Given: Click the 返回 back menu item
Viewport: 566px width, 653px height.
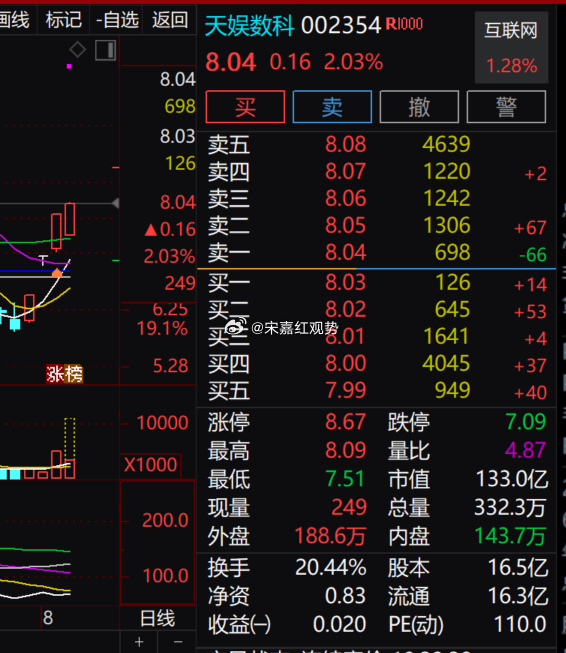Looking at the screenshot, I should click(170, 20).
